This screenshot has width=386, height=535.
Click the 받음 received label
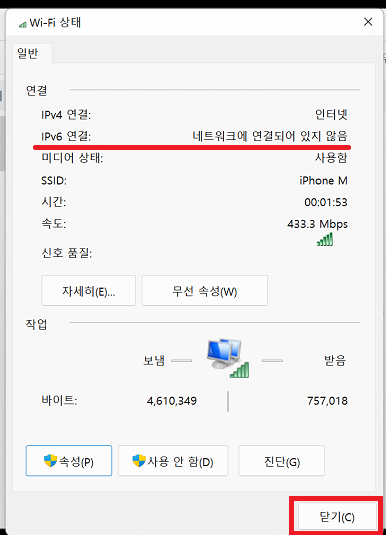click(x=335, y=360)
